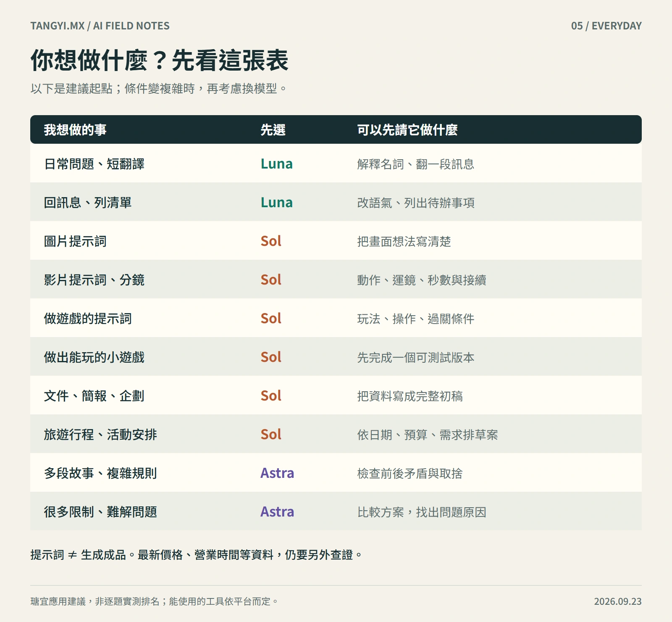The height and width of the screenshot is (622, 672).
Task: Click the date 2026.09.23
Action: pyautogui.click(x=618, y=601)
